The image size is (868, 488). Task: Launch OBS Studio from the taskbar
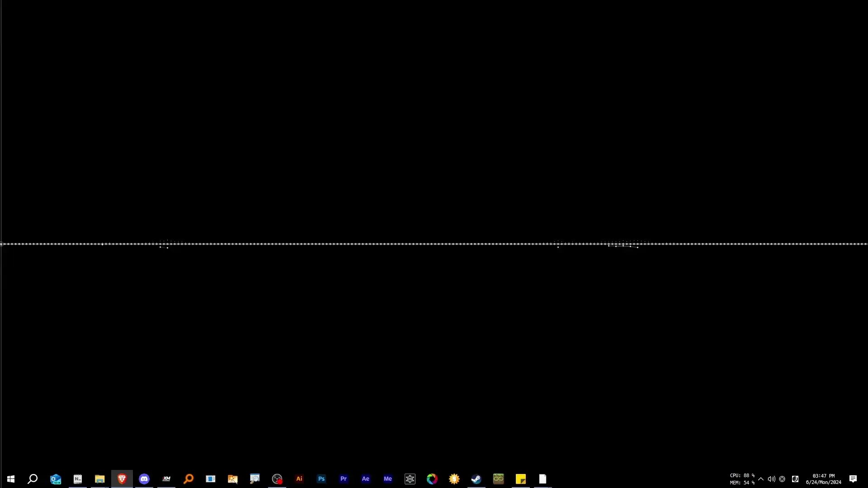click(x=277, y=479)
